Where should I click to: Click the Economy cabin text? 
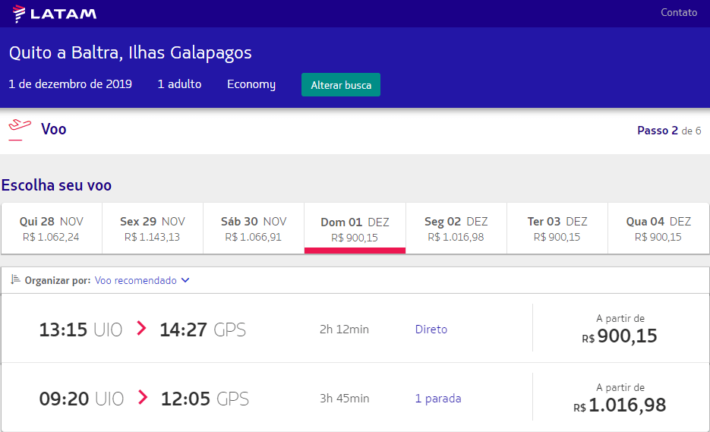click(251, 85)
